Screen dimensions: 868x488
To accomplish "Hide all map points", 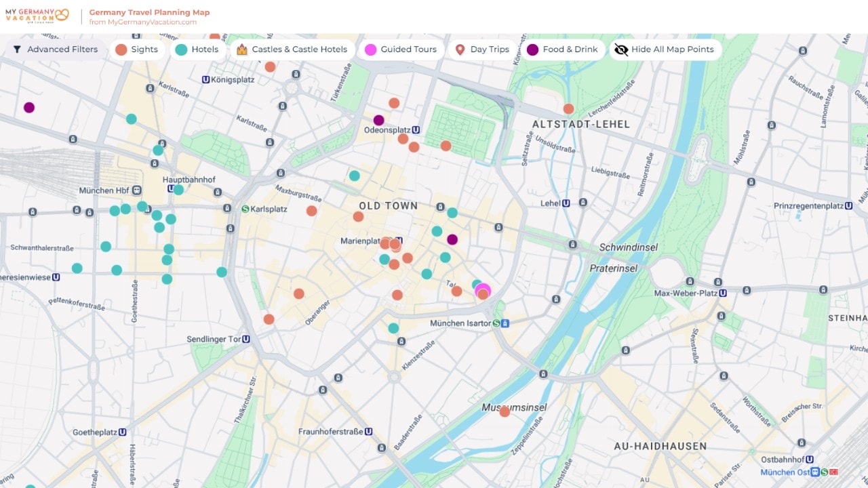I will (665, 49).
